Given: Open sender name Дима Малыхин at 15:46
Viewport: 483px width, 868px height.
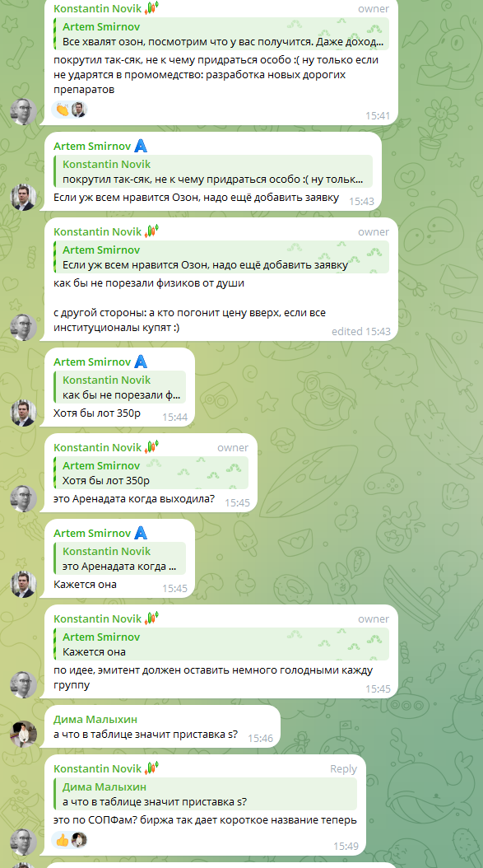Looking at the screenshot, I should pos(95,719).
